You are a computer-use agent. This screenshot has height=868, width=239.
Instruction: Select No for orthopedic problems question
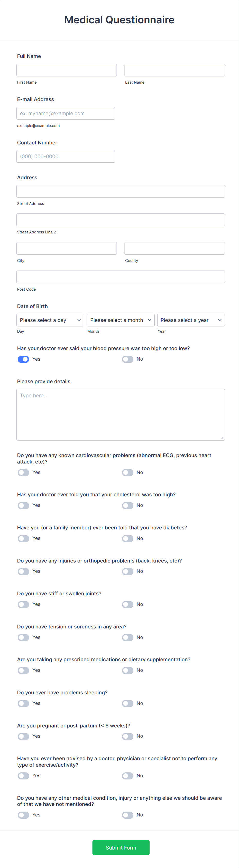[128, 571]
